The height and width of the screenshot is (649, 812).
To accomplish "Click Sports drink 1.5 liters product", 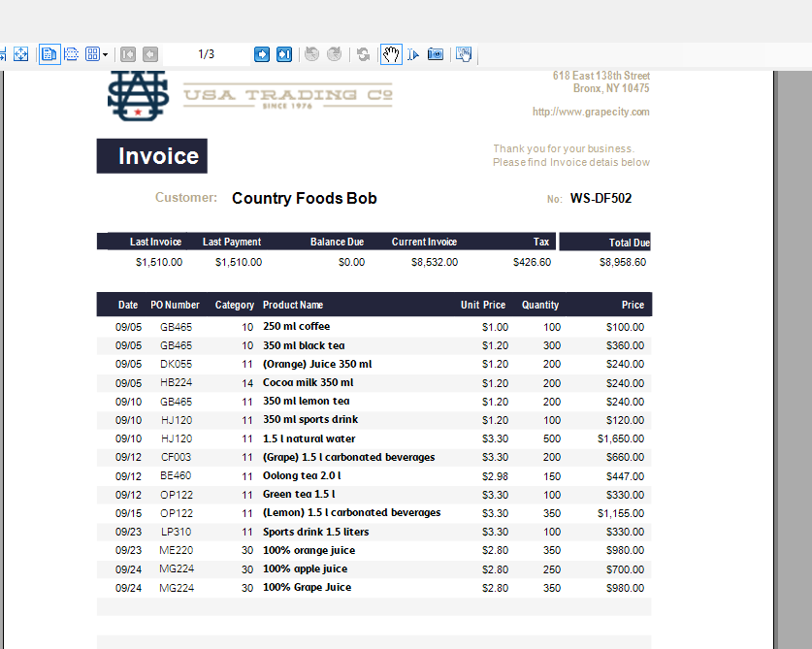I will (316, 532).
